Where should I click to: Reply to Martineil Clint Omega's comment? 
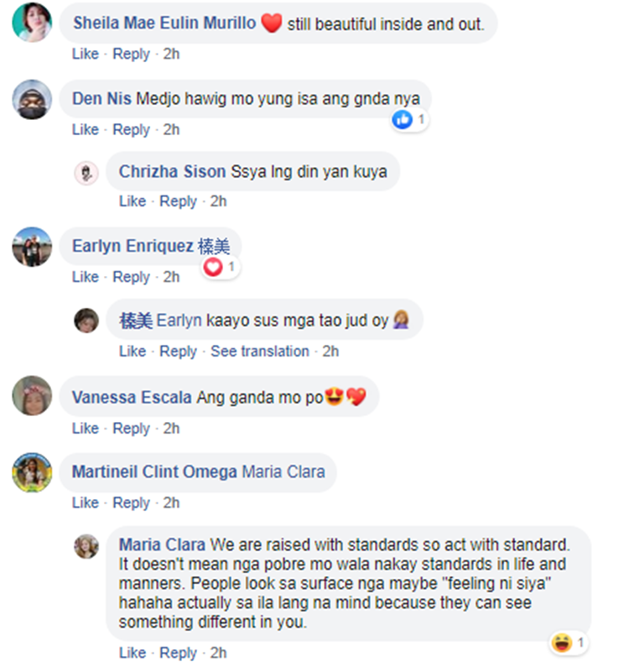131,503
